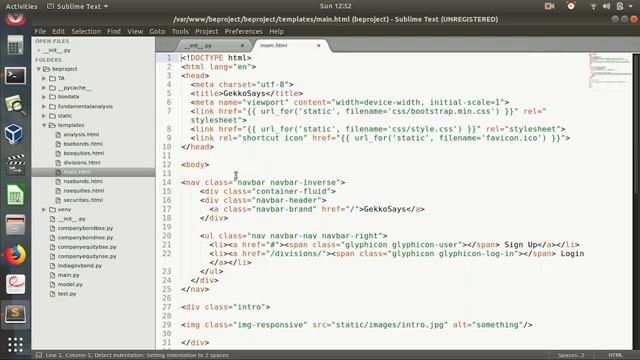Open the image viewer magnifier dock icon
Viewport: 640px width, 360px height.
pos(15,105)
